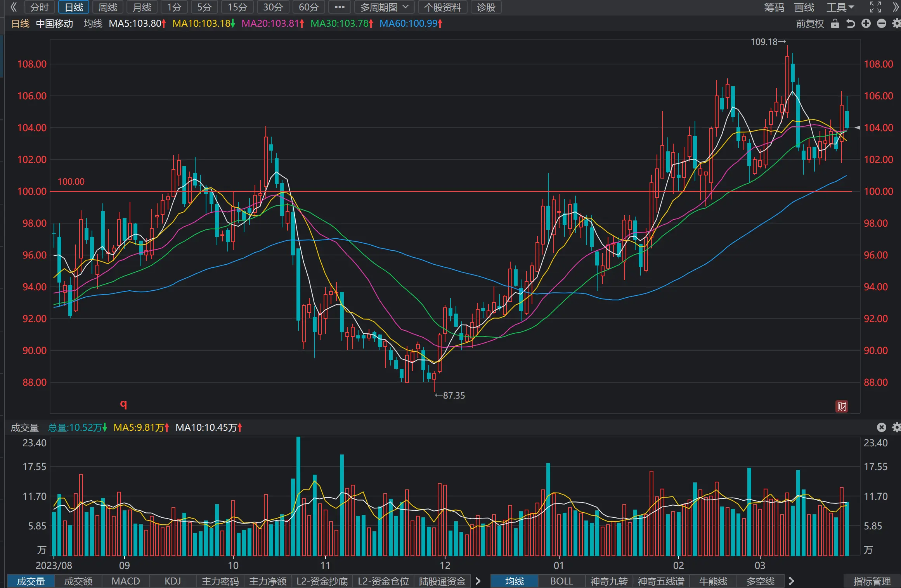Close the 成交量 volume indicator panel
Viewport: 901px width, 588px height.
click(x=881, y=427)
